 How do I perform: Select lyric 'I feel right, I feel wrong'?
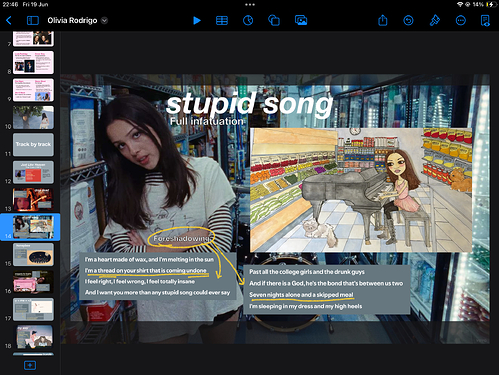coord(140,281)
